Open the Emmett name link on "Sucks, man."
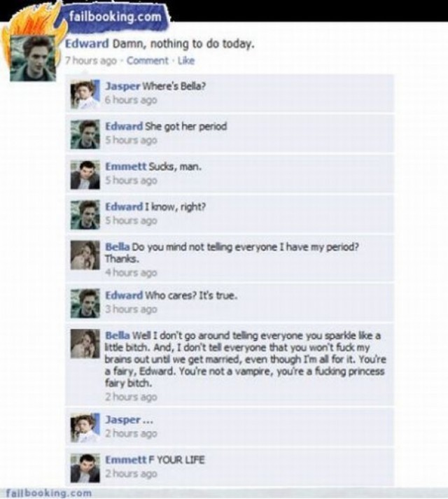Viewport: 448px width, 499px height. (x=126, y=167)
